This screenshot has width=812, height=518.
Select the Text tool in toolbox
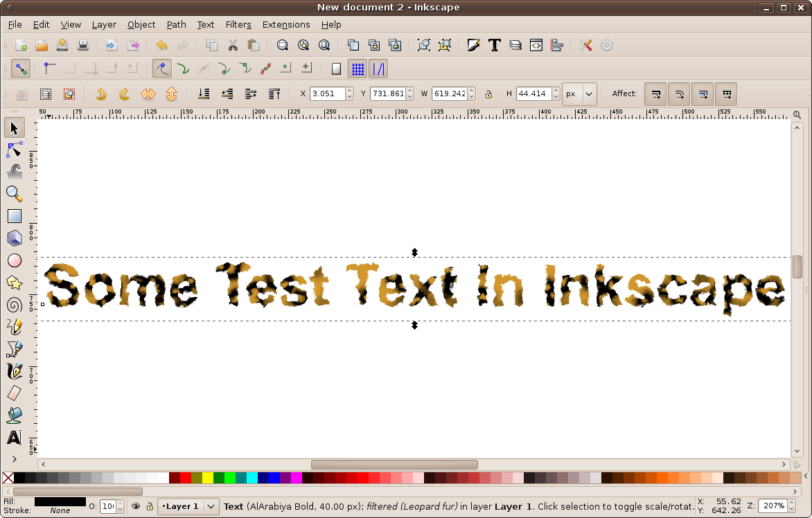(15, 438)
